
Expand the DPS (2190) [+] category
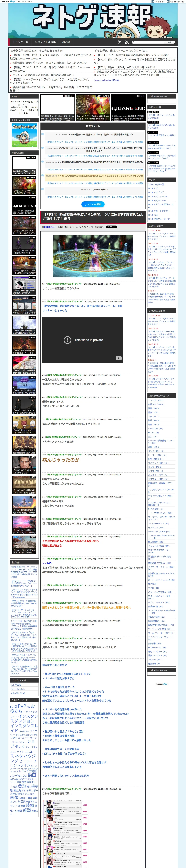click(156, 459)
